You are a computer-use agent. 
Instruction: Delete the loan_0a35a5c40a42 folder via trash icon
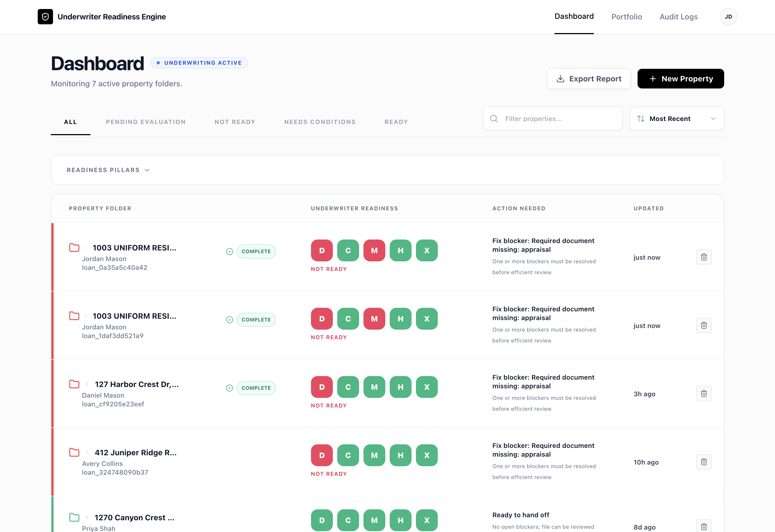point(704,257)
